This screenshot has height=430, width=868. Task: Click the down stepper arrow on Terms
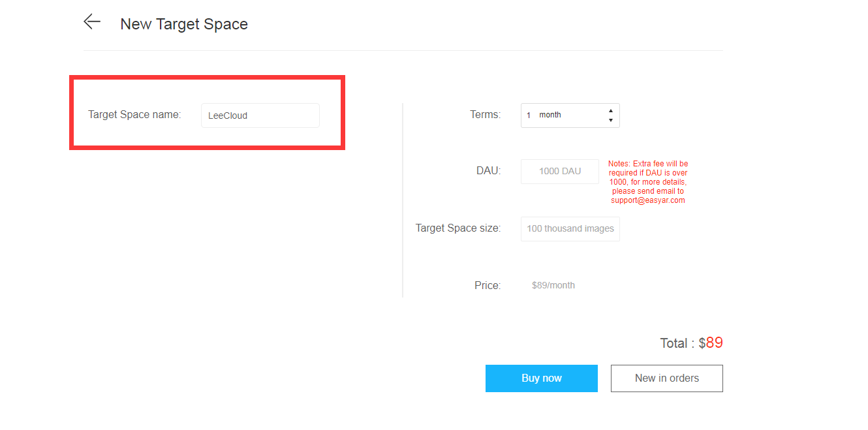[610, 119]
